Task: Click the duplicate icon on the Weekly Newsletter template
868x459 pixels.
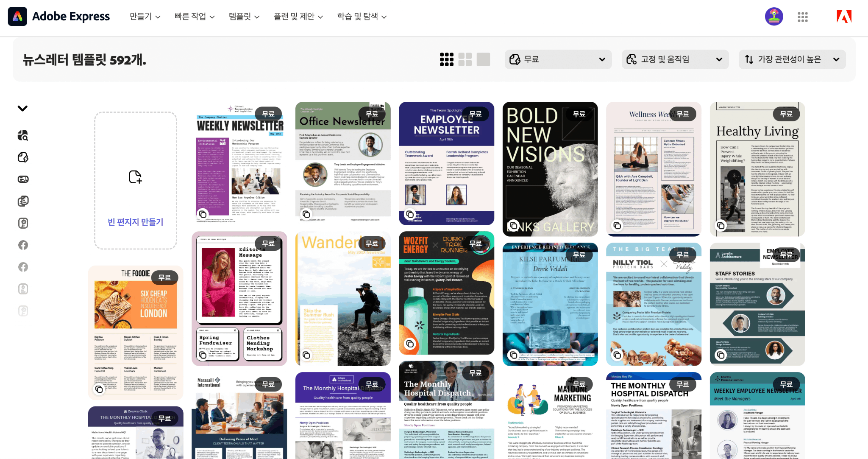Action: click(203, 214)
